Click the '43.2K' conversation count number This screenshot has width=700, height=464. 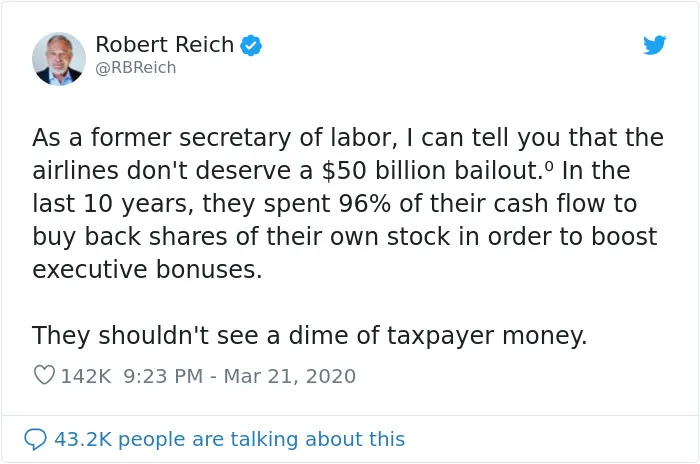click(83, 439)
